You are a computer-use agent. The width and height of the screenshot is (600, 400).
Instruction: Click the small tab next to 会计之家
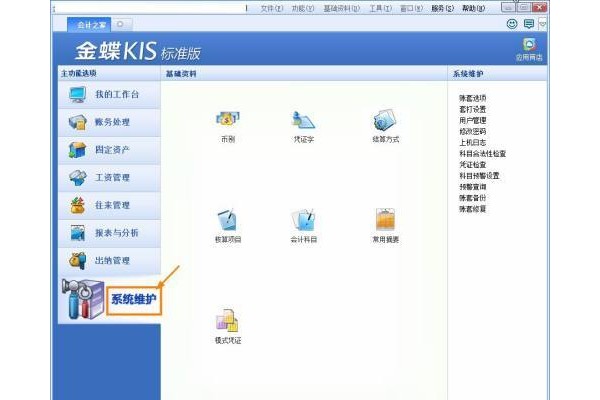tap(122, 24)
